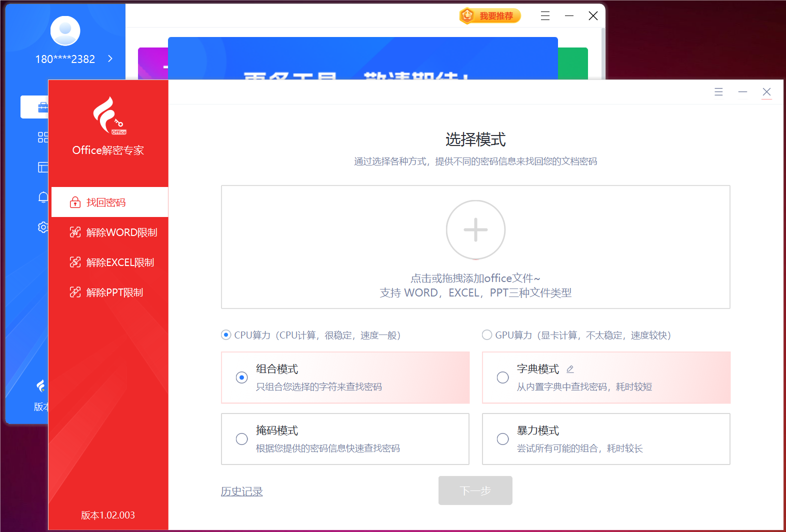Click the settings gear icon in blue sidebar
The width and height of the screenshot is (786, 532).
pos(43,227)
